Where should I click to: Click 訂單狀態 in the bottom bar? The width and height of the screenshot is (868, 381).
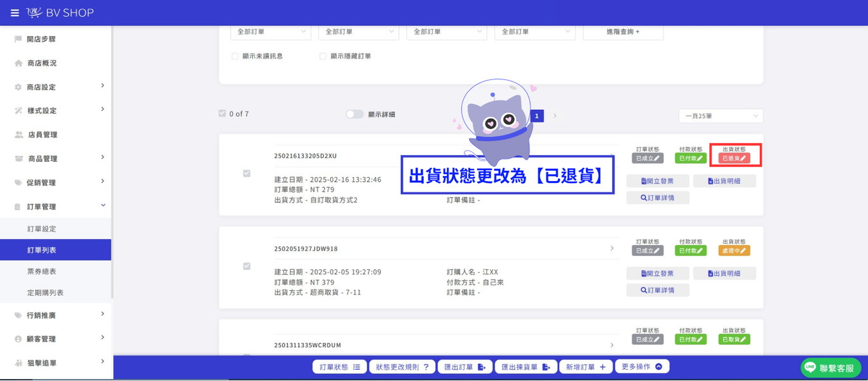point(340,367)
